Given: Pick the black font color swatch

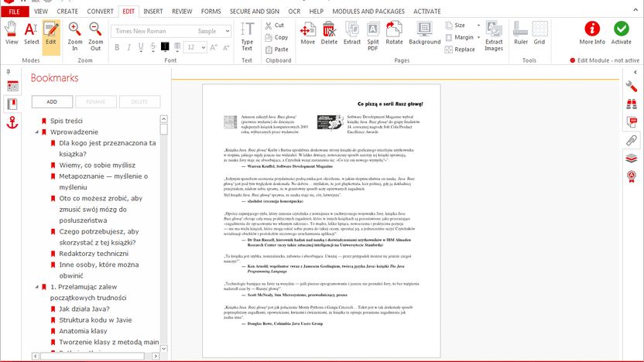Looking at the screenshot, I should [165, 46].
